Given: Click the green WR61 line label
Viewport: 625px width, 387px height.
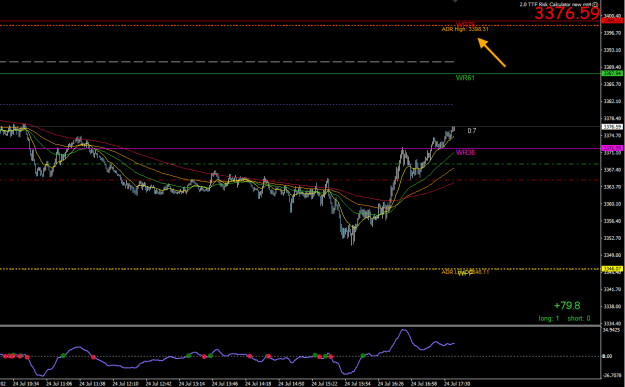Looking at the screenshot, I should tap(465, 78).
